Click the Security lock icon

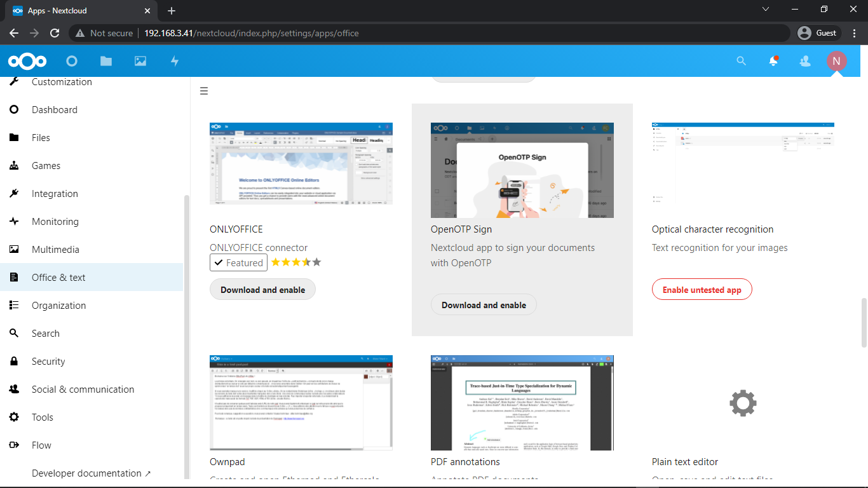[14, 362]
